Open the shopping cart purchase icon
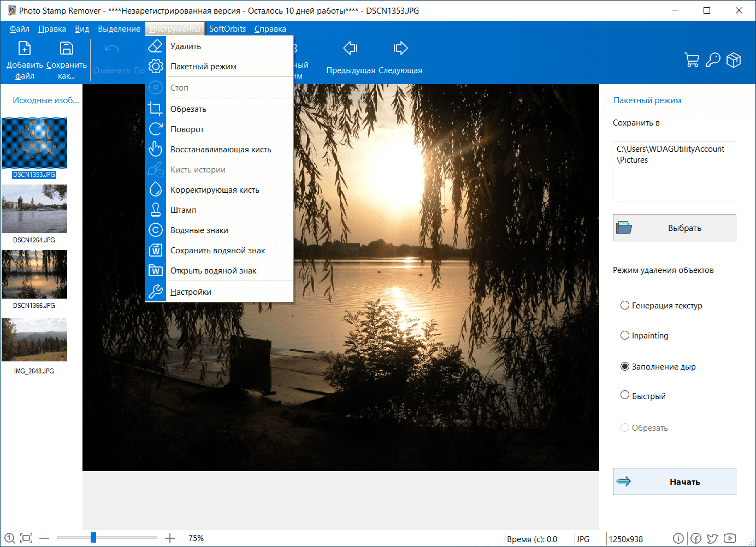 point(692,60)
